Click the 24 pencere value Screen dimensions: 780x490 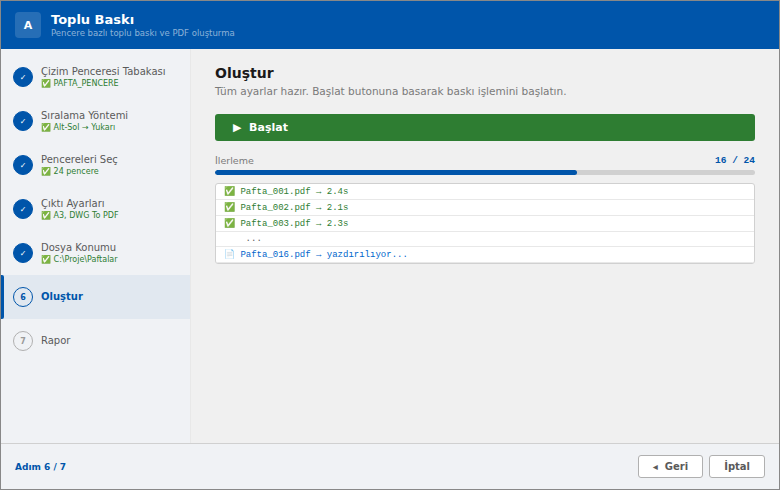point(76,171)
